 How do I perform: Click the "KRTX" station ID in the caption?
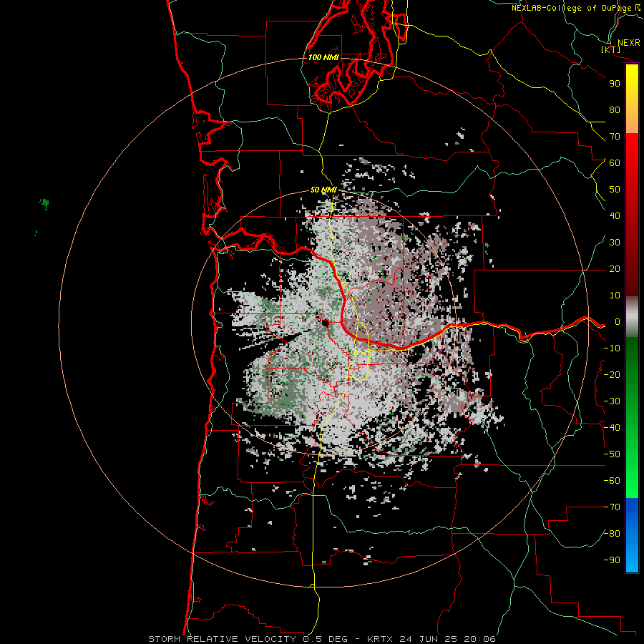(380, 639)
